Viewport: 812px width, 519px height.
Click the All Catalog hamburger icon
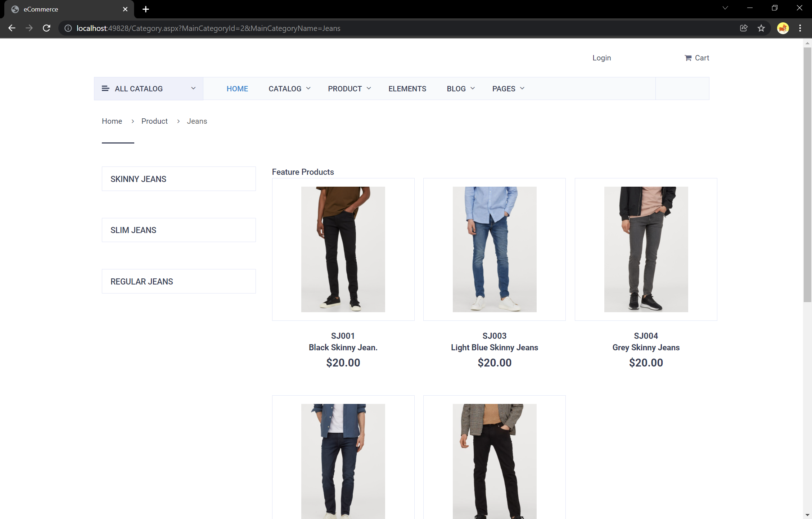coord(105,88)
